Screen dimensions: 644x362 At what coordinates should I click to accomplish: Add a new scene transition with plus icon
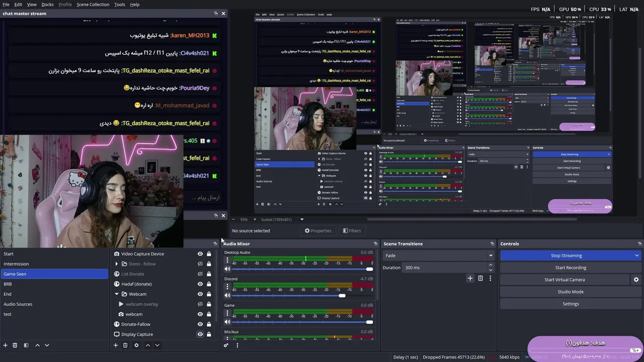point(470,278)
